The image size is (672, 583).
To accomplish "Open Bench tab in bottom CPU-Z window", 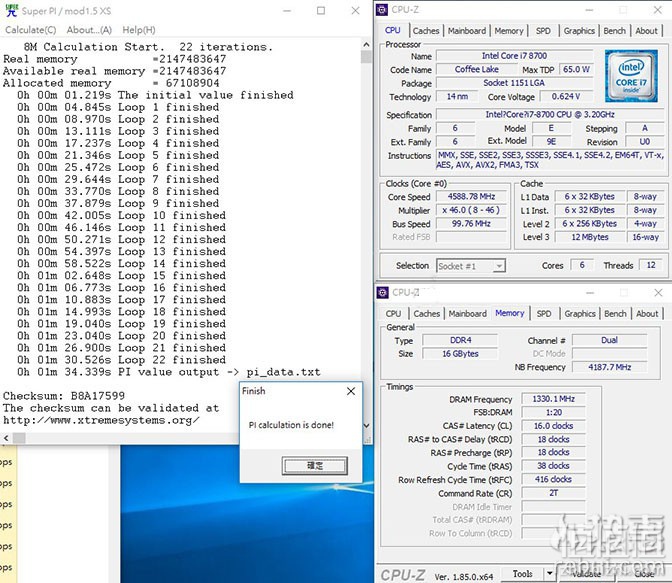I will point(615,314).
